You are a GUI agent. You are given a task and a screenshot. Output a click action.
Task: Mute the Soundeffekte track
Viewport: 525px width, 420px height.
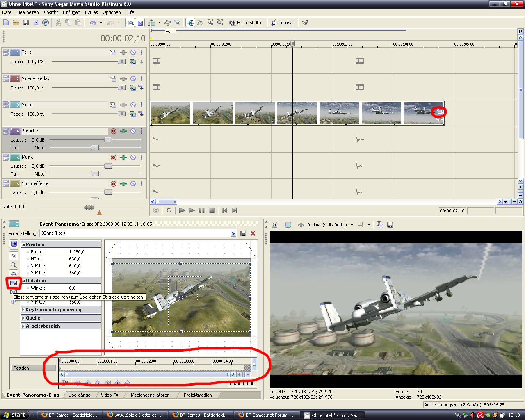click(x=133, y=183)
